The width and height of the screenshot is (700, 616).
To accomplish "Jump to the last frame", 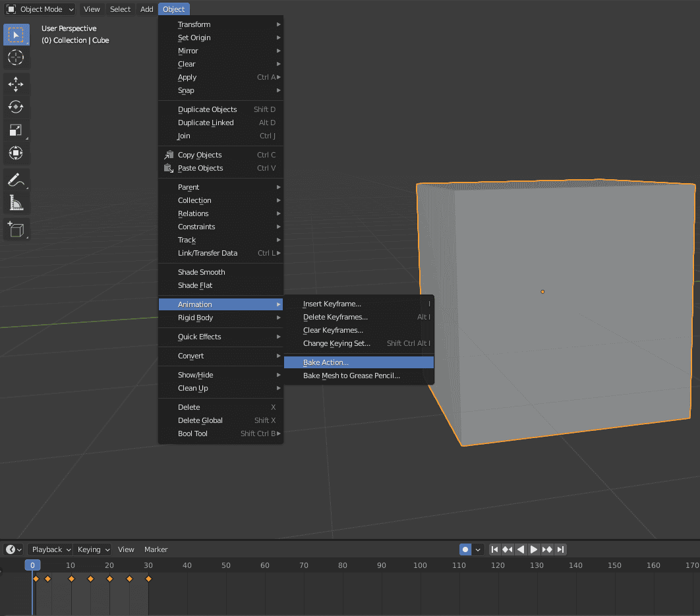I will tap(561, 549).
